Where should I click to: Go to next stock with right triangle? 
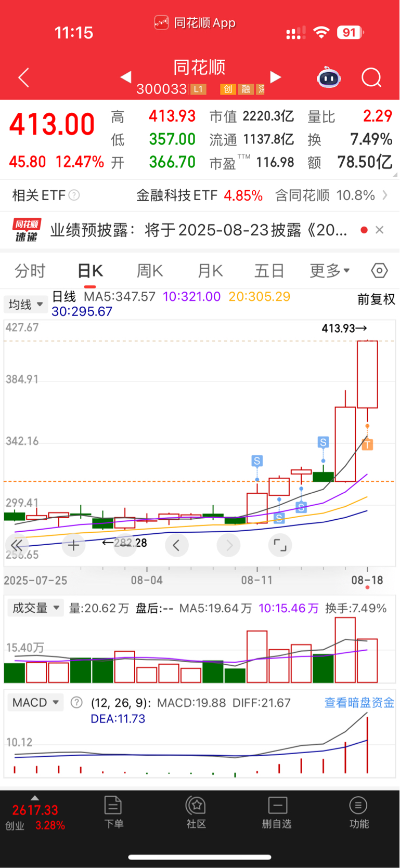(x=276, y=77)
